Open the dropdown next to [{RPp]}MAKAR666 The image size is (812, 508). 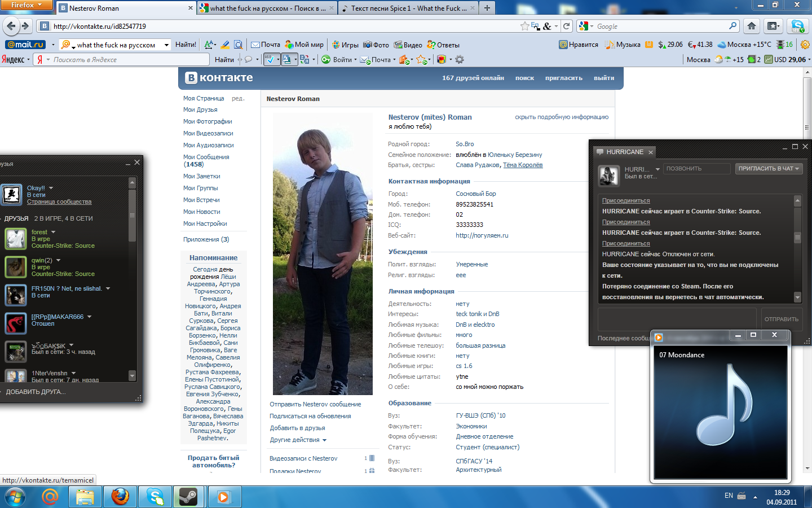pos(89,317)
